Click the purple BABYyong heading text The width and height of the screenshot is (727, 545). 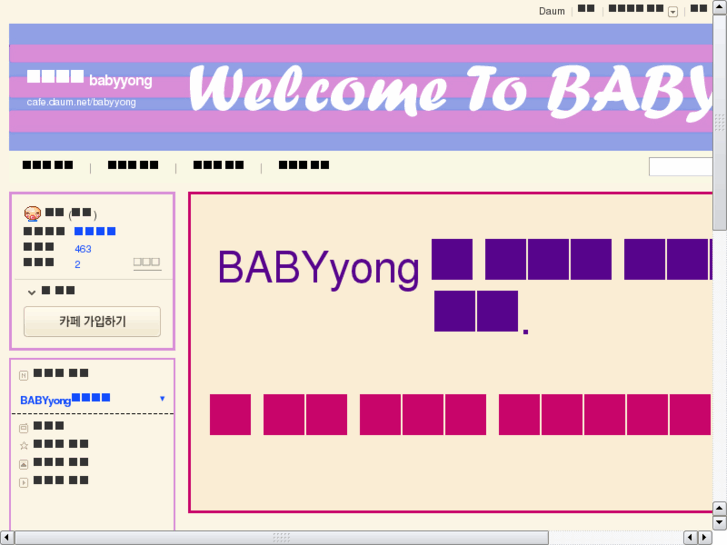click(x=319, y=268)
